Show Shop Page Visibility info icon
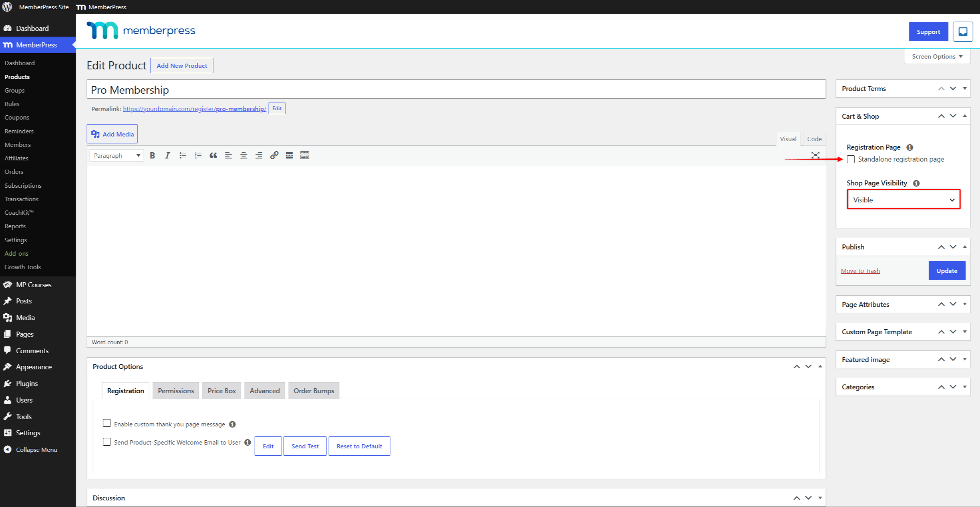This screenshot has height=507, width=980. 916,183
